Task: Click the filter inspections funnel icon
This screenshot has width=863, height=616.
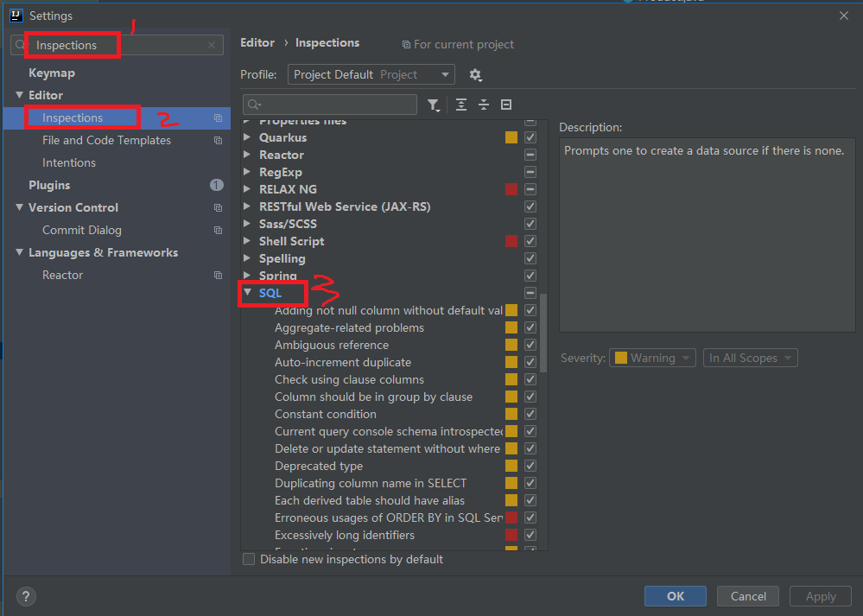Action: (x=434, y=105)
